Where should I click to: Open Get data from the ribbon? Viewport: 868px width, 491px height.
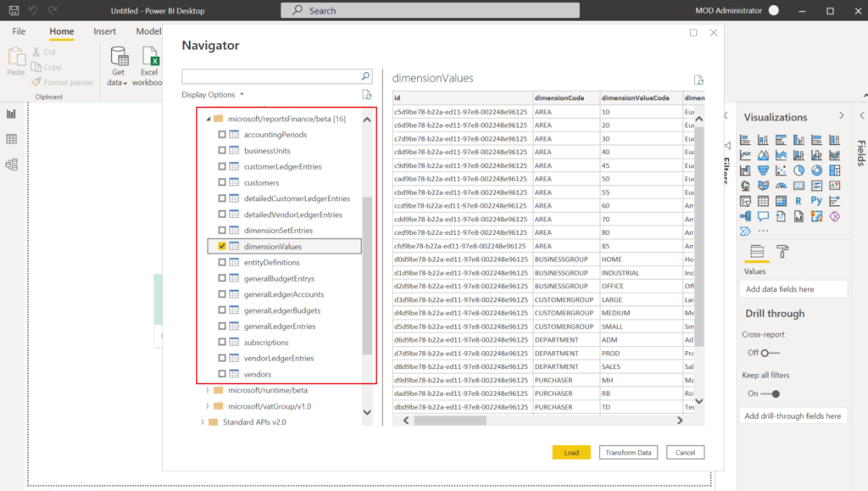point(116,67)
